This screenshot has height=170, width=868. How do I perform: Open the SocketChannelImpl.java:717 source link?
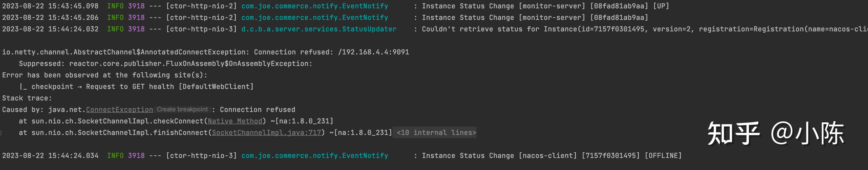266,133
